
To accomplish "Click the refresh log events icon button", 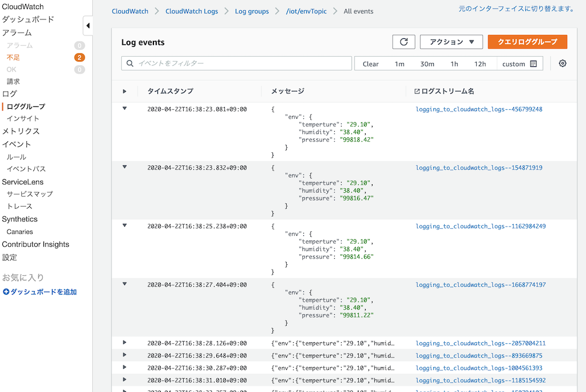I will (403, 42).
